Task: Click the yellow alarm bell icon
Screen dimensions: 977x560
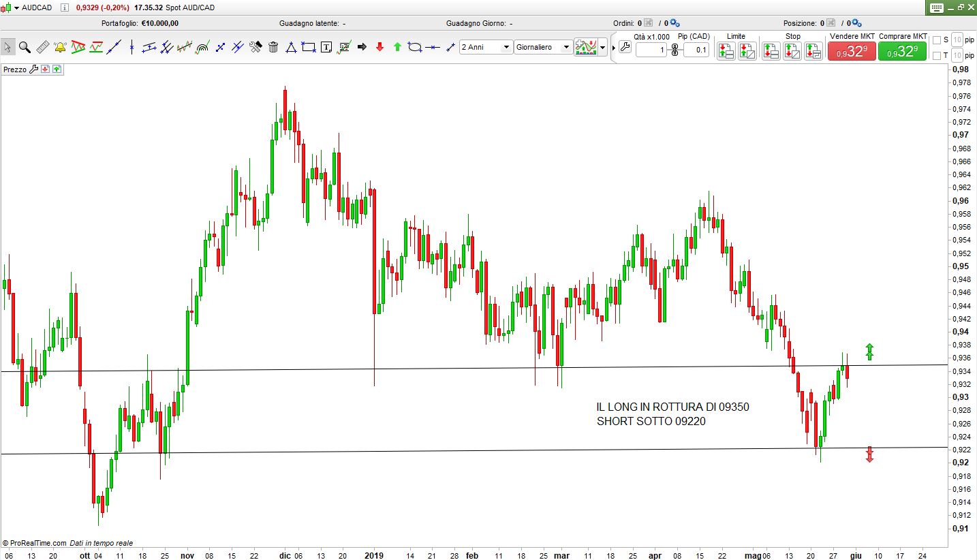Action: point(60,47)
